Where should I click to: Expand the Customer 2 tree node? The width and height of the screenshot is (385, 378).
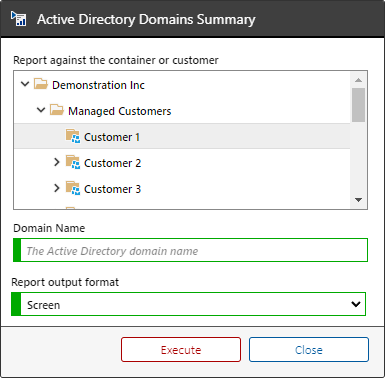[x=57, y=162]
